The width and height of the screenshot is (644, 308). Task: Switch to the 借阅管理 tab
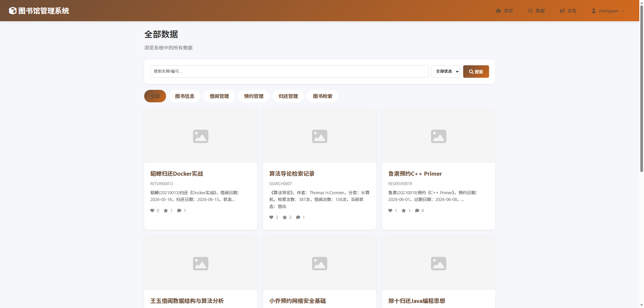[x=219, y=96]
